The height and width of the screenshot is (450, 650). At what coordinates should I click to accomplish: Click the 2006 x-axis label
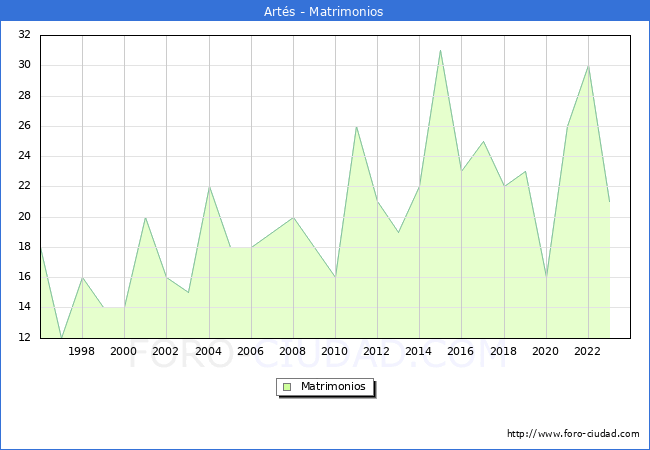pyautogui.click(x=250, y=351)
